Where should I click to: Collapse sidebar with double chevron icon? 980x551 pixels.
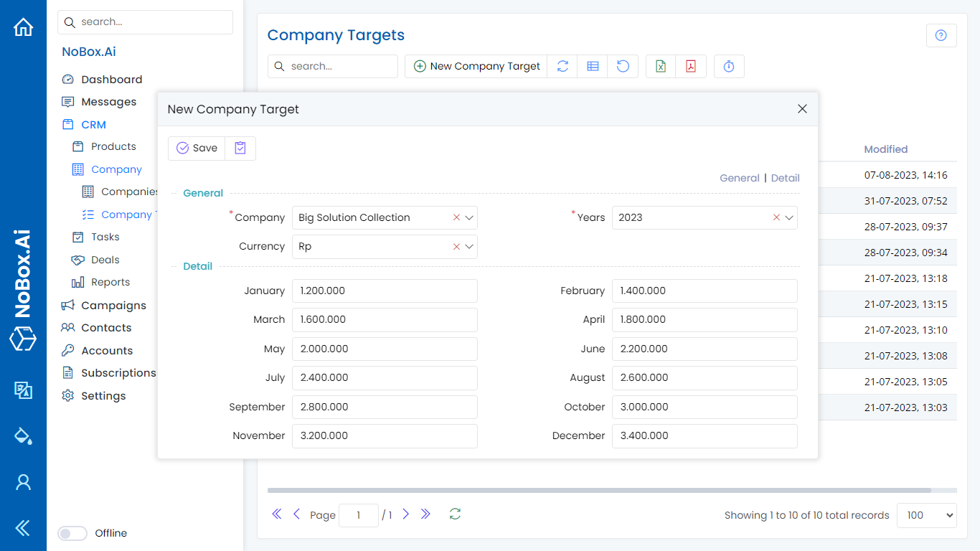coord(23,528)
